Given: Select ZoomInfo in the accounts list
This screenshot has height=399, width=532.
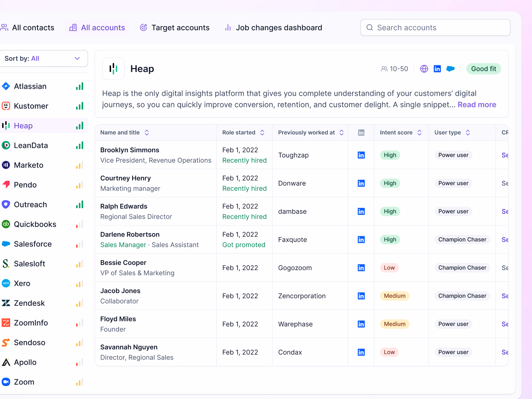Looking at the screenshot, I should tap(43, 323).
